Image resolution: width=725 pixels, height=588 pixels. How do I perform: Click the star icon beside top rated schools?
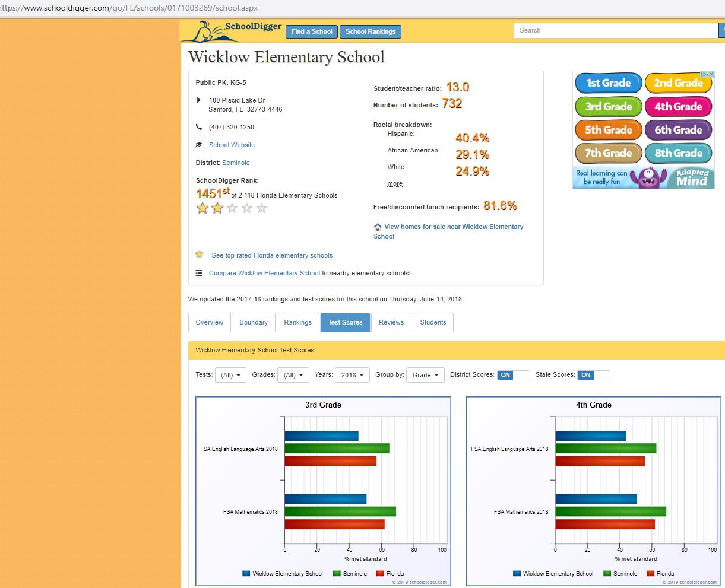click(200, 255)
